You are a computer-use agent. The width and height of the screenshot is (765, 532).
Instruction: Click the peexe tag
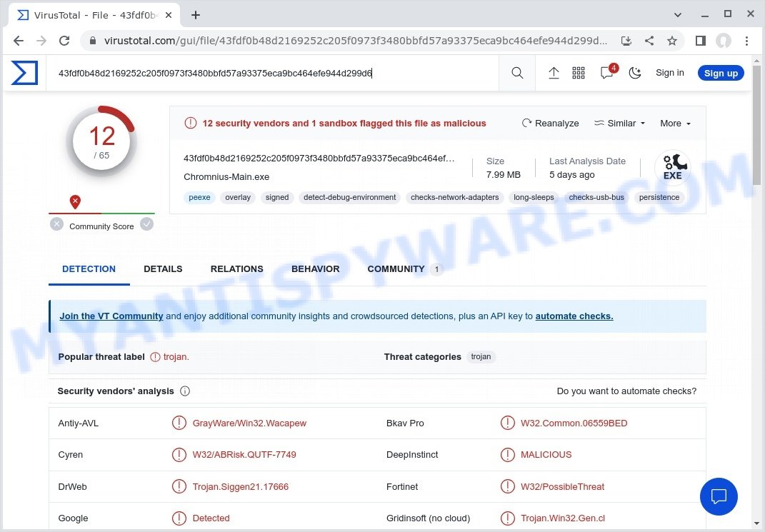pos(199,198)
